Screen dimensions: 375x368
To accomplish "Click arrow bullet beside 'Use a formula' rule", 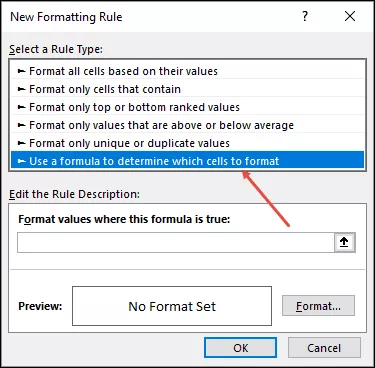I will pyautogui.click(x=21, y=161).
